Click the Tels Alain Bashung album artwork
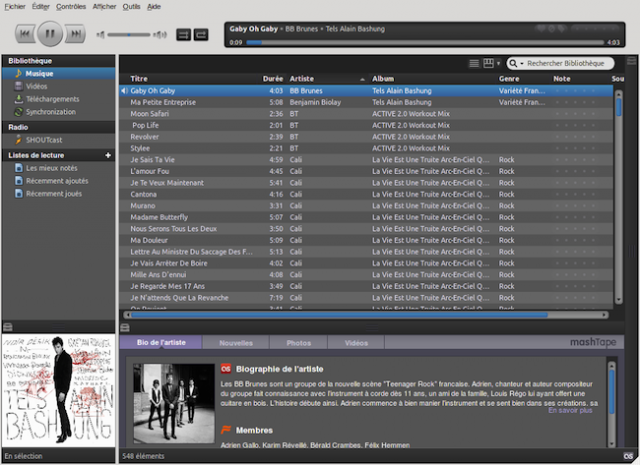640x465 pixels. point(58,390)
